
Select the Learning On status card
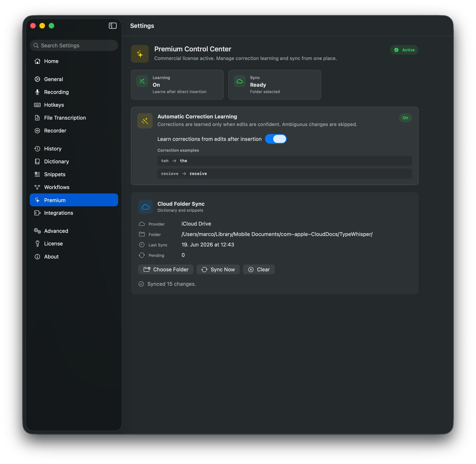pos(177,84)
